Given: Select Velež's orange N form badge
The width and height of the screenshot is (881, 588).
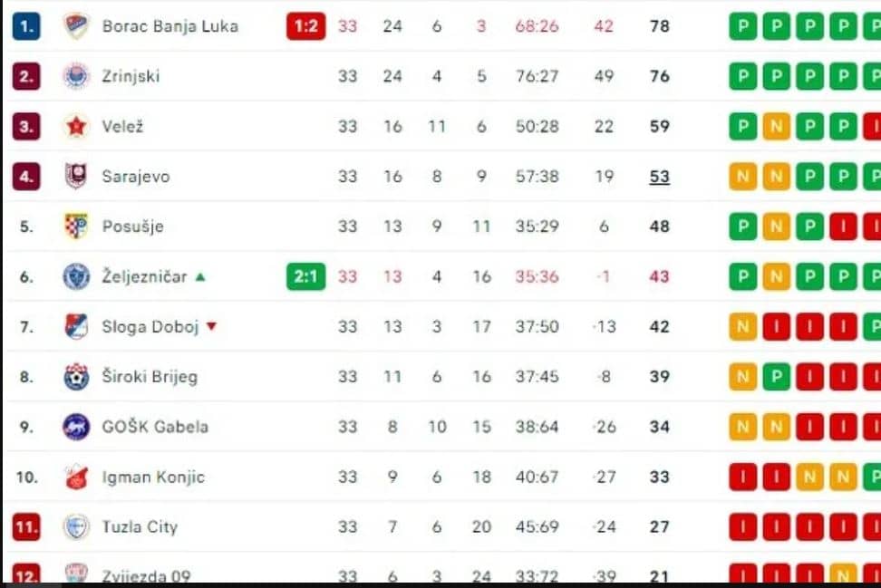Looking at the screenshot, I should point(776,126).
